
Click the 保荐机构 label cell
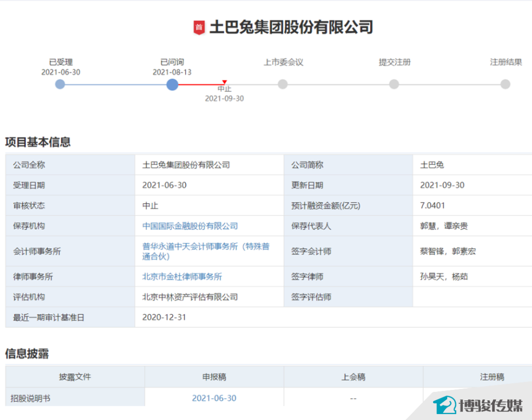point(70,226)
